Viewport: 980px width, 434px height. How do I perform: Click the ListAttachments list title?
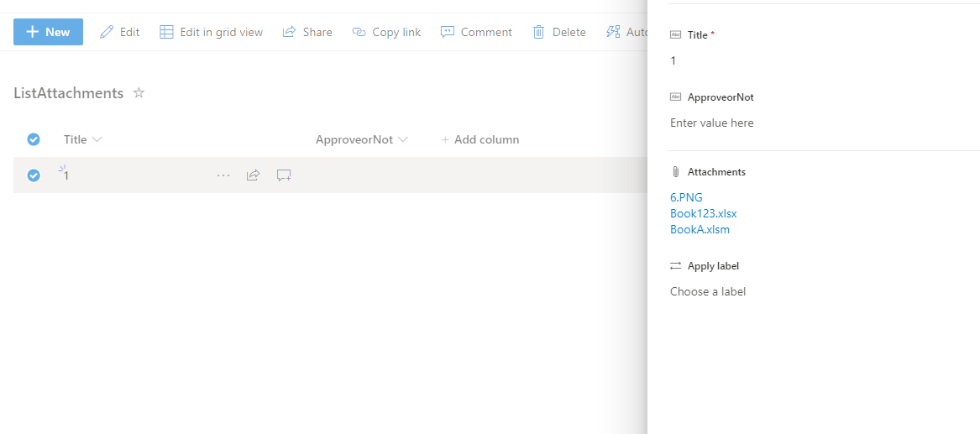[69, 93]
